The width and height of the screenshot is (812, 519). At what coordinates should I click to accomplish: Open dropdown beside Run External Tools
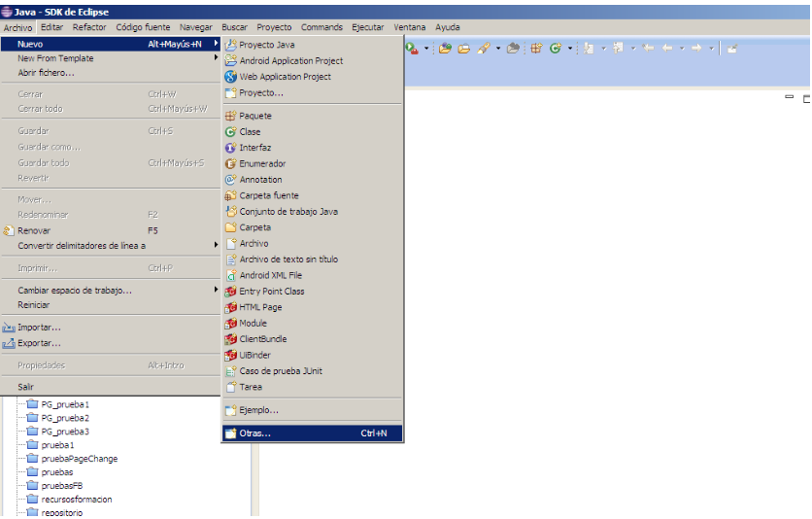[x=426, y=49]
